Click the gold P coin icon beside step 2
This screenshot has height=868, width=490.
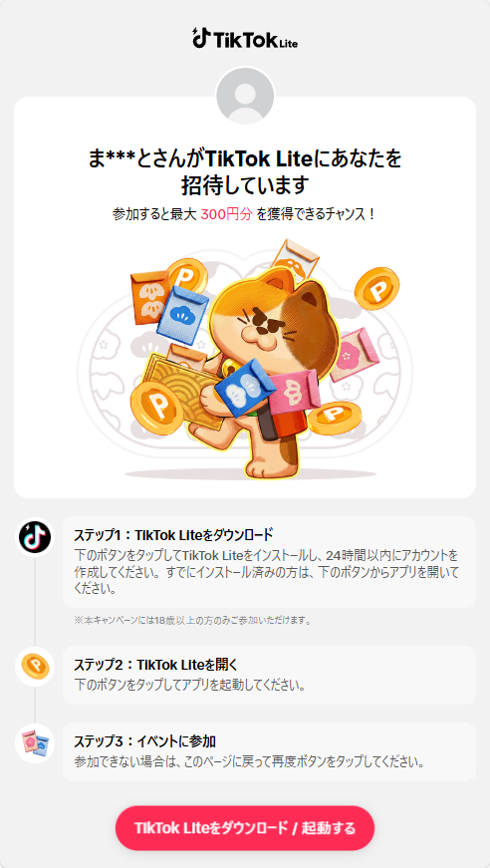click(x=35, y=667)
